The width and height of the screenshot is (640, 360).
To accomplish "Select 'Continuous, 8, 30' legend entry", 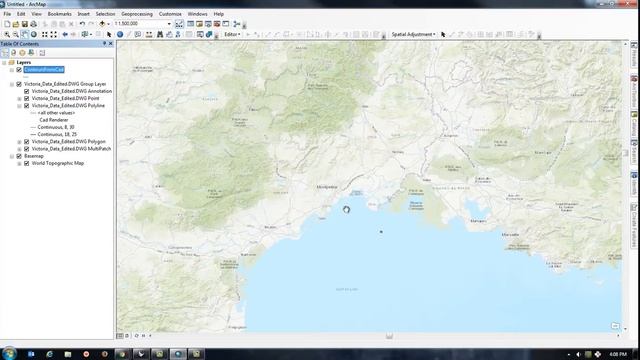I will point(56,127).
